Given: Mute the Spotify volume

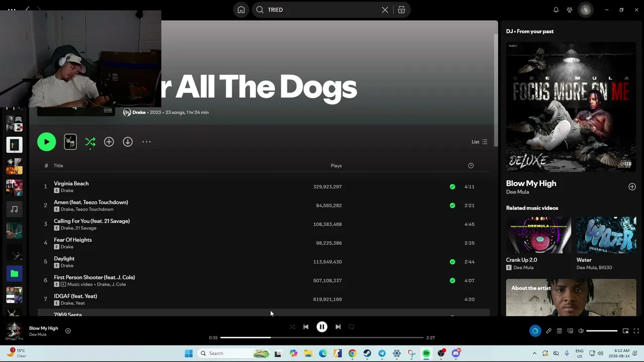Looking at the screenshot, I should pyautogui.click(x=581, y=331).
